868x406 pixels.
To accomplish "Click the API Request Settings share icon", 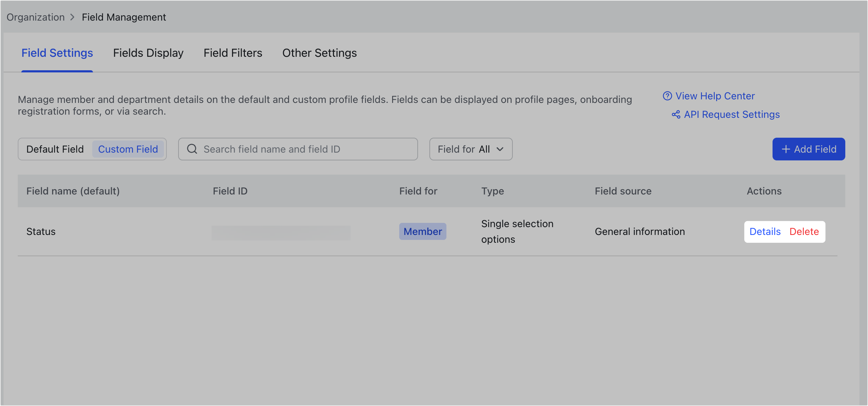I will click(x=676, y=114).
